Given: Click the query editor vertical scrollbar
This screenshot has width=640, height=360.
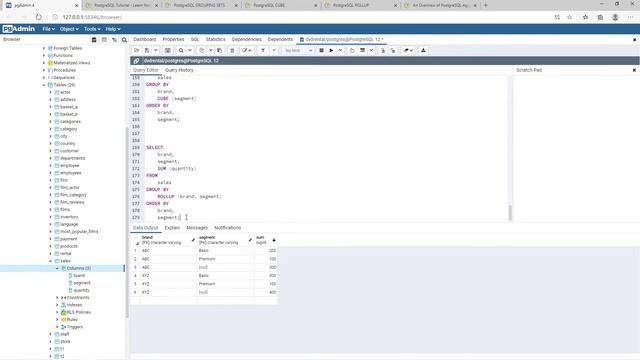Looking at the screenshot, I should click(510, 213).
